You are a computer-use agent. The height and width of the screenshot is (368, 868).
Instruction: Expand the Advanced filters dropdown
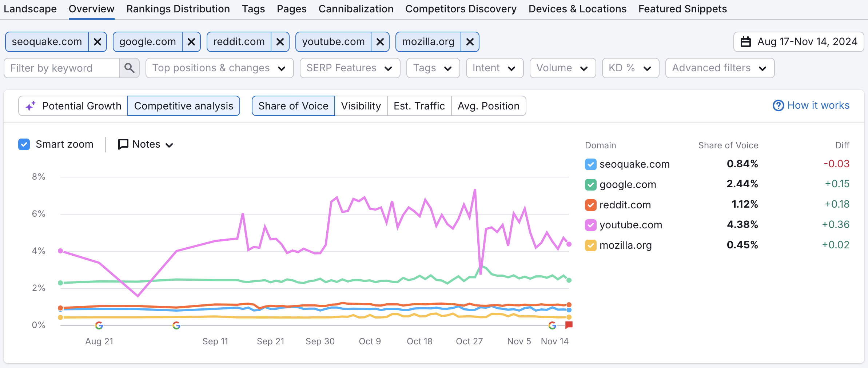tap(720, 68)
